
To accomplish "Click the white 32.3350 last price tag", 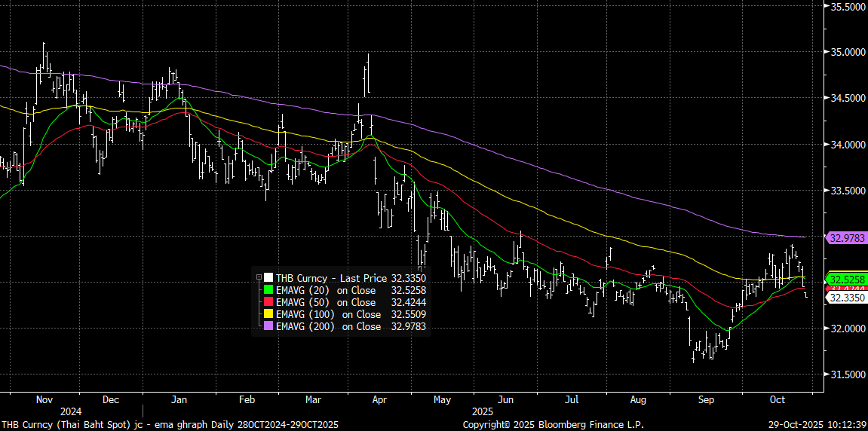I will tap(845, 298).
